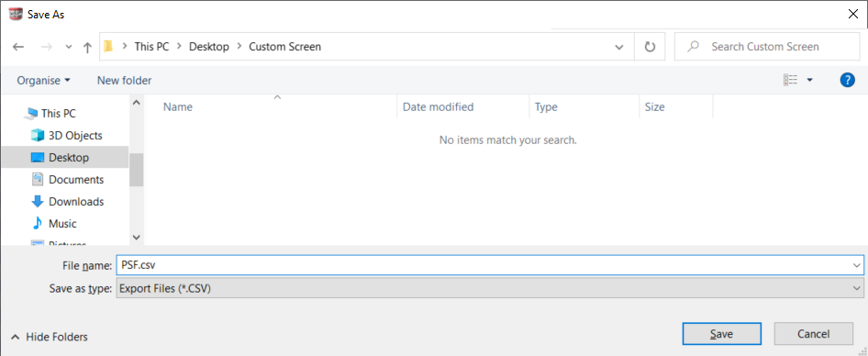The height and width of the screenshot is (356, 868).
Task: Sort by the Name column header
Action: tap(178, 106)
